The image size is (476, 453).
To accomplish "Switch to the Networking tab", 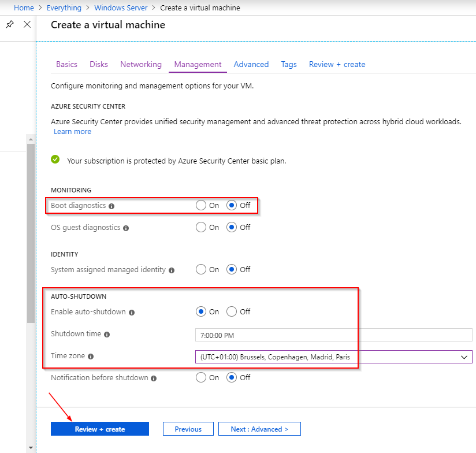I will click(x=141, y=64).
